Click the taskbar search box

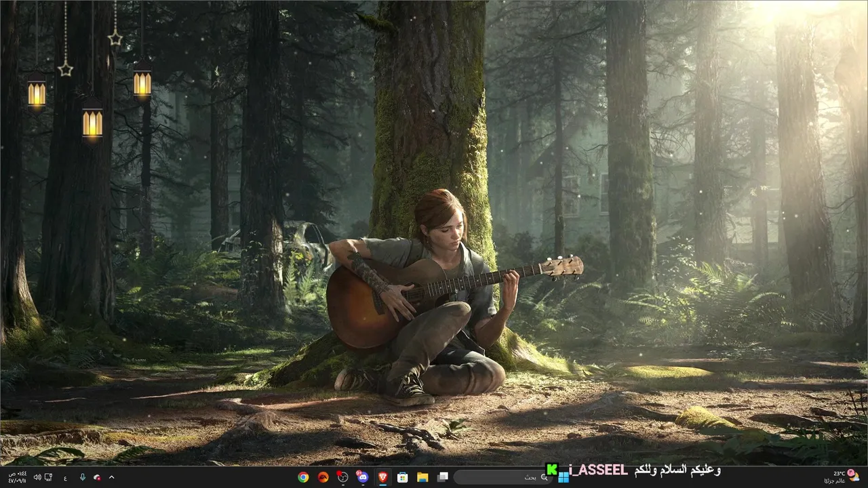pyautogui.click(x=502, y=477)
